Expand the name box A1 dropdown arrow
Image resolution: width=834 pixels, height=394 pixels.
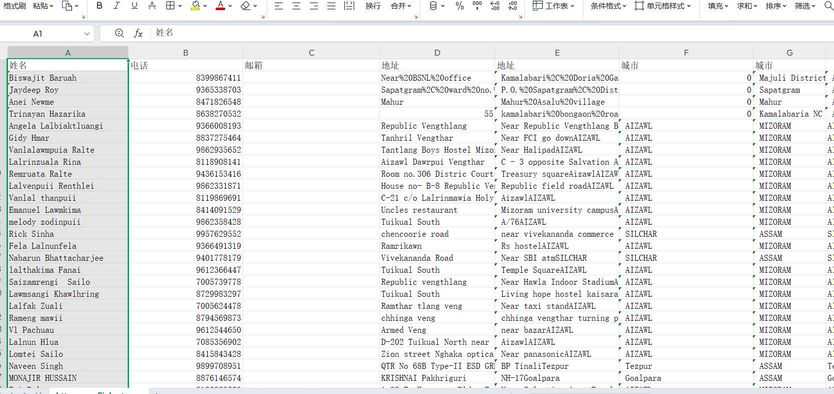[87, 34]
